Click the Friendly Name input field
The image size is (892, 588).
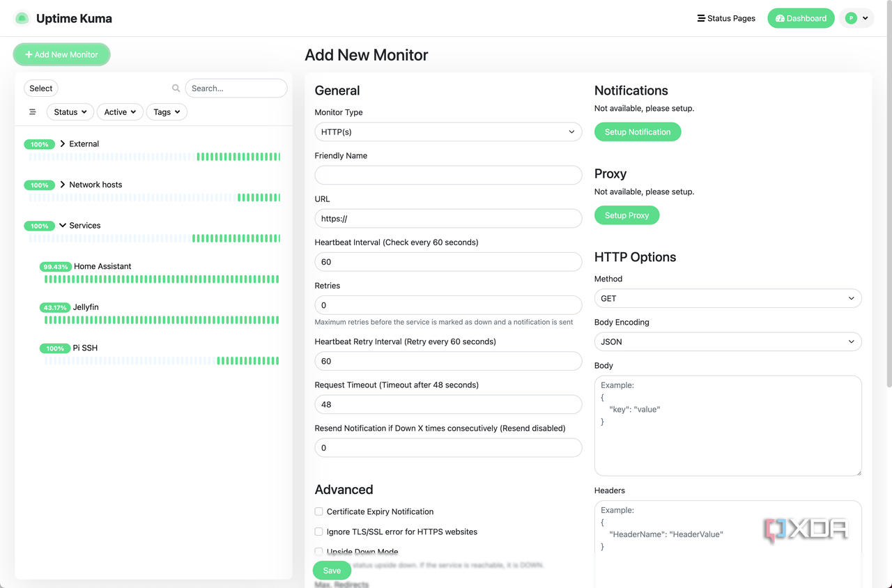[x=448, y=175]
